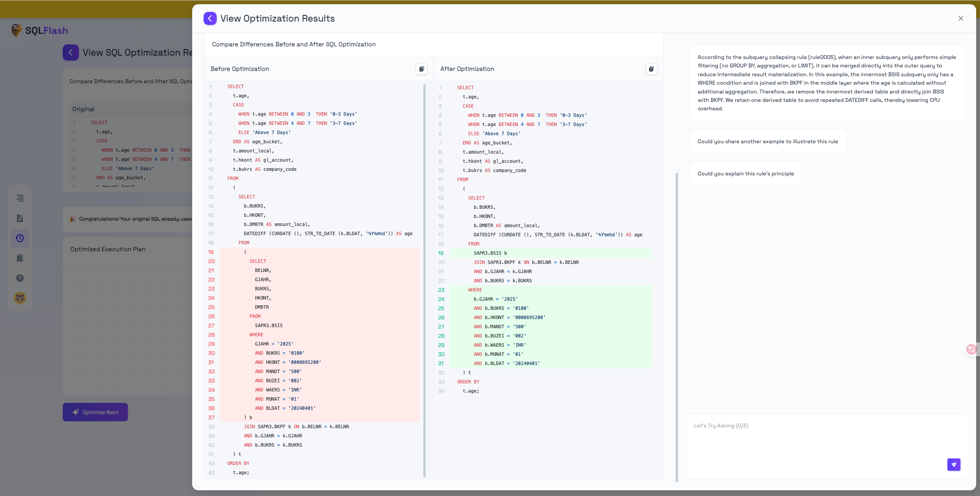
Task: Send the chat message via paper plane icon
Action: (954, 464)
